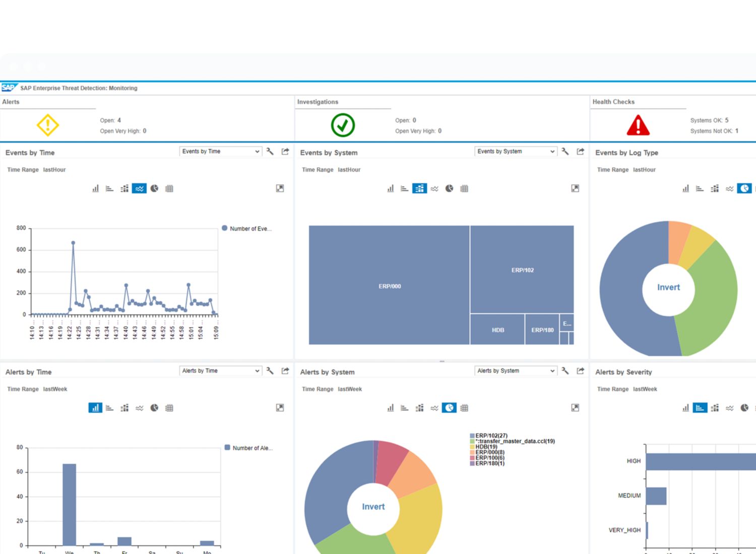This screenshot has width=756, height=554.
Task: Select horizontal bar chart in Alerts by System
Action: click(405, 408)
